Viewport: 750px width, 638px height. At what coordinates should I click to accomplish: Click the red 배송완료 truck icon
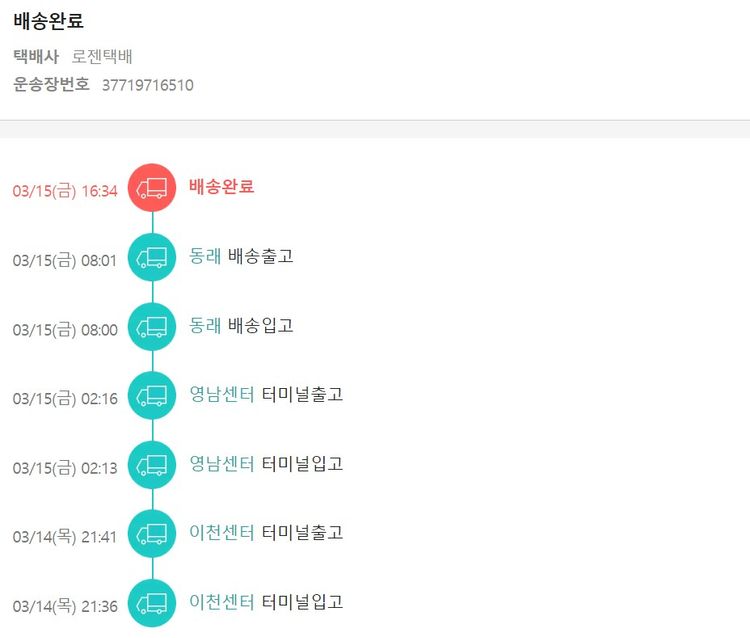tap(152, 187)
